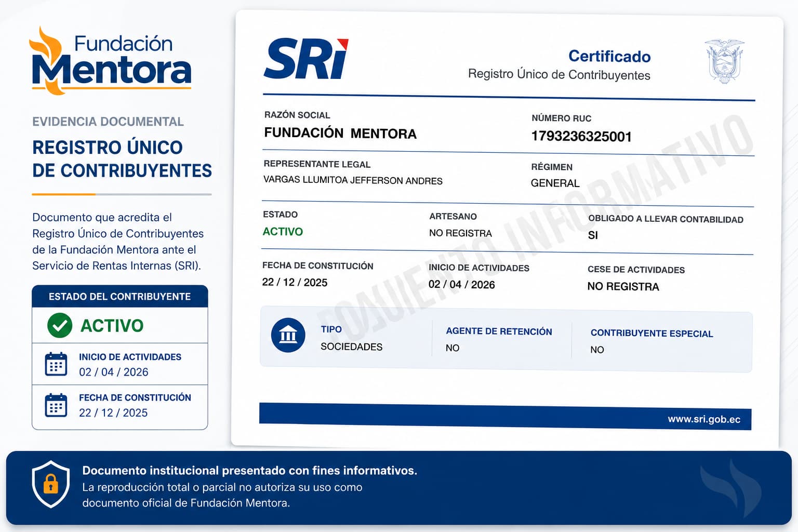Click the Fundación Mentora flame logo
The height and width of the screenshot is (532, 798).
coord(111,60)
